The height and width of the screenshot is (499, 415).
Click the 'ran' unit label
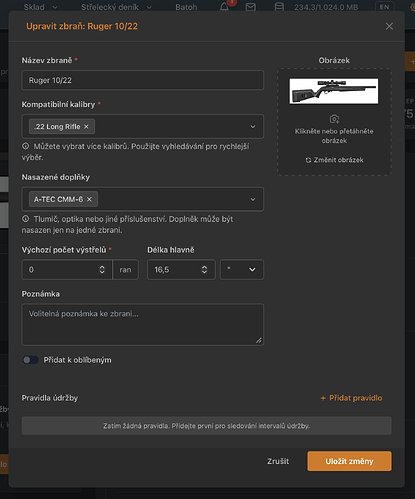coord(125,270)
